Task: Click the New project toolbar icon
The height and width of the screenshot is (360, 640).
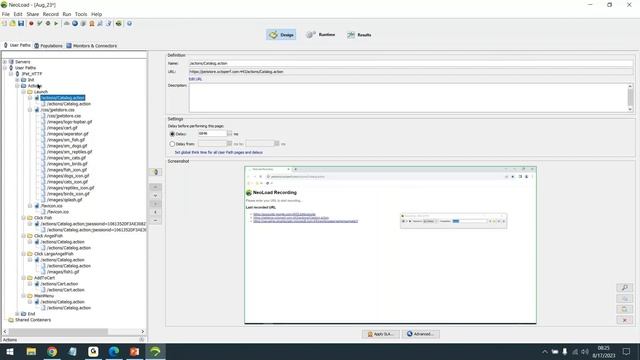Action: (x=4, y=24)
